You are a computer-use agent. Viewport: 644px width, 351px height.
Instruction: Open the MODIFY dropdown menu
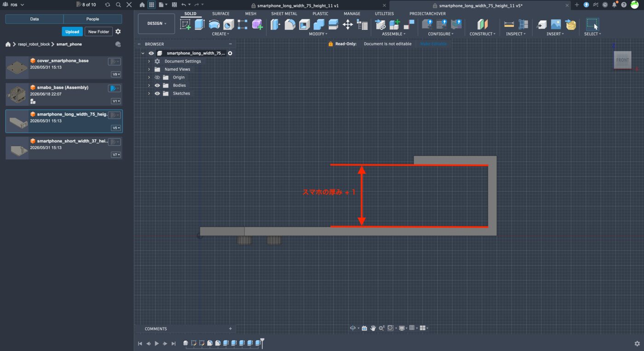[318, 34]
